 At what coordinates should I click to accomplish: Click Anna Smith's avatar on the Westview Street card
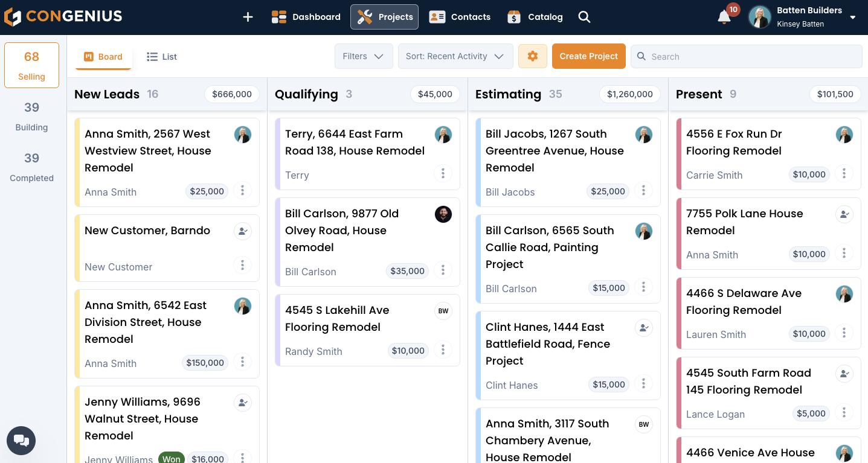coord(243,135)
